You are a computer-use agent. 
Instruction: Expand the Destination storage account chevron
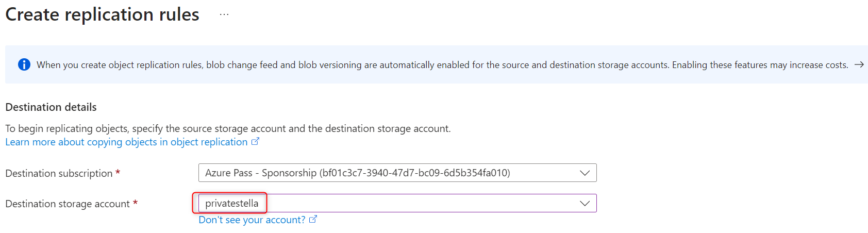tap(585, 204)
